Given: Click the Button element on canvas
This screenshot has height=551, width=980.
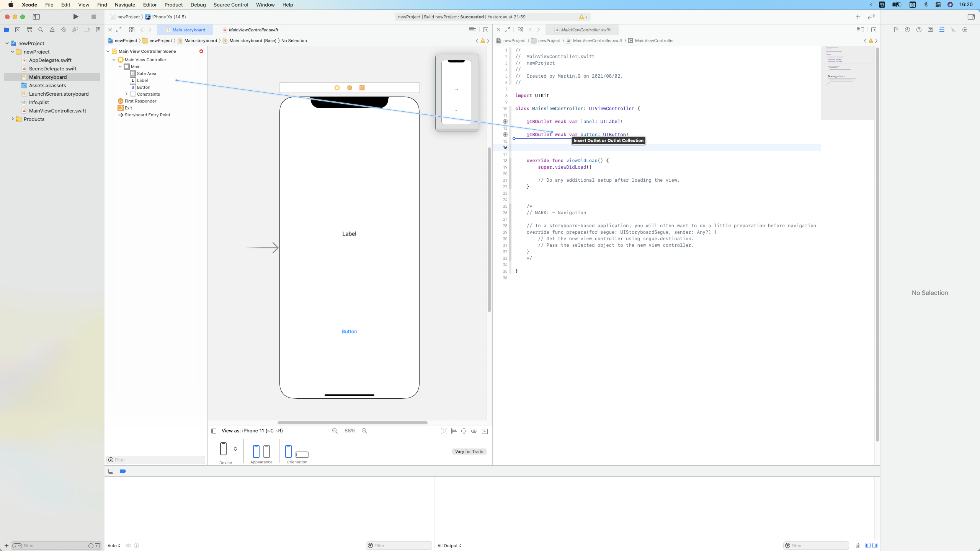Looking at the screenshot, I should [x=349, y=331].
